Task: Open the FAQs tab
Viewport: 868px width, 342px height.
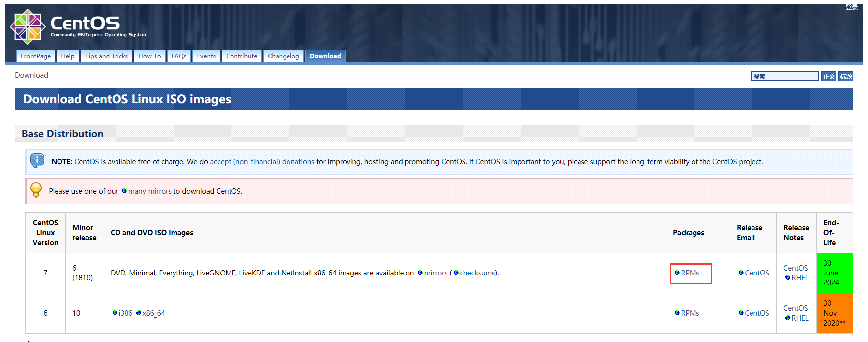Action: click(x=179, y=56)
